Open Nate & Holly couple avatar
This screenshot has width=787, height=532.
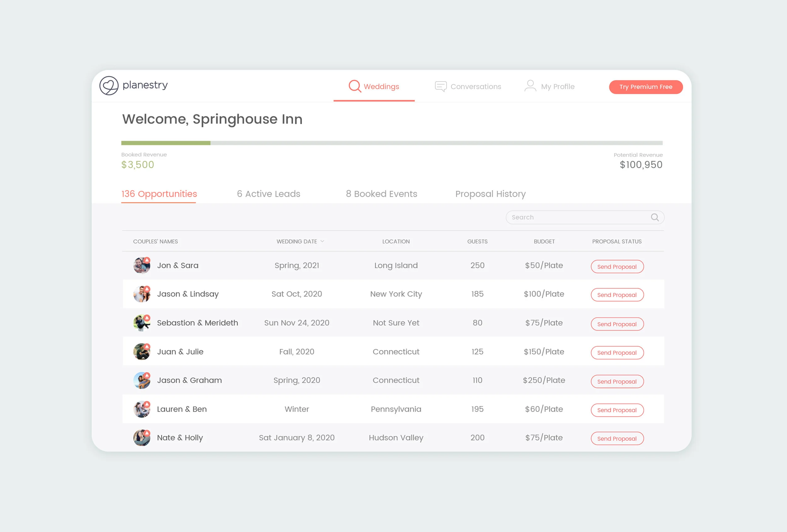click(x=142, y=438)
